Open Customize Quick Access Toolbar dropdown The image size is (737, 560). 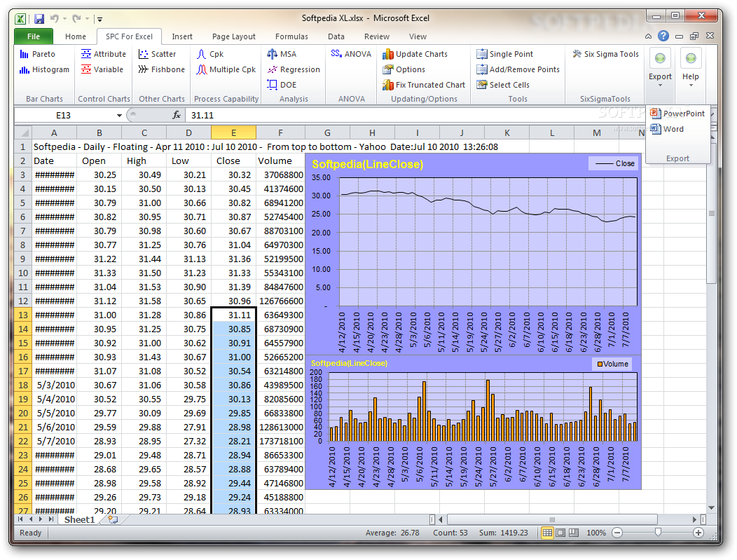click(99, 20)
